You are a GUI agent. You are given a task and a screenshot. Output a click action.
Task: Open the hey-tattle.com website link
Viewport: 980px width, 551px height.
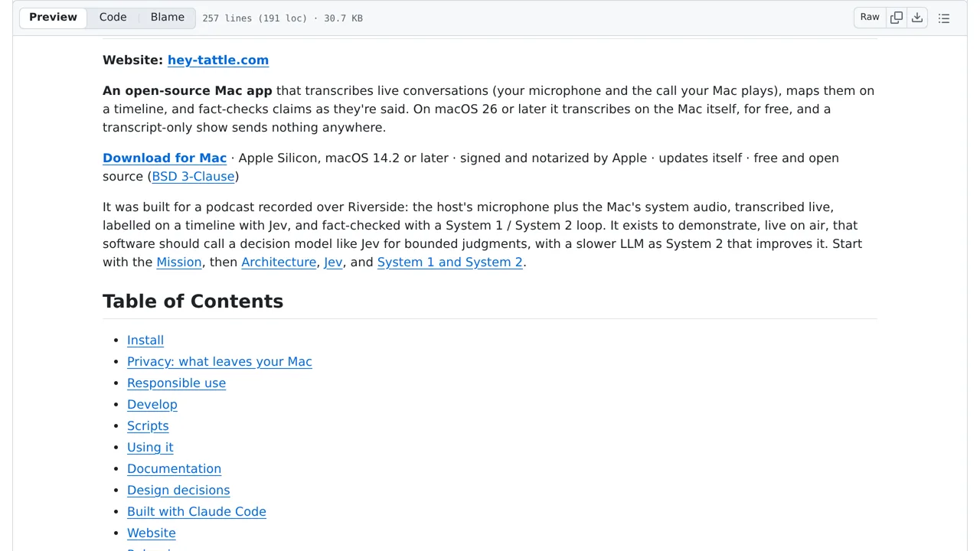pos(218,60)
